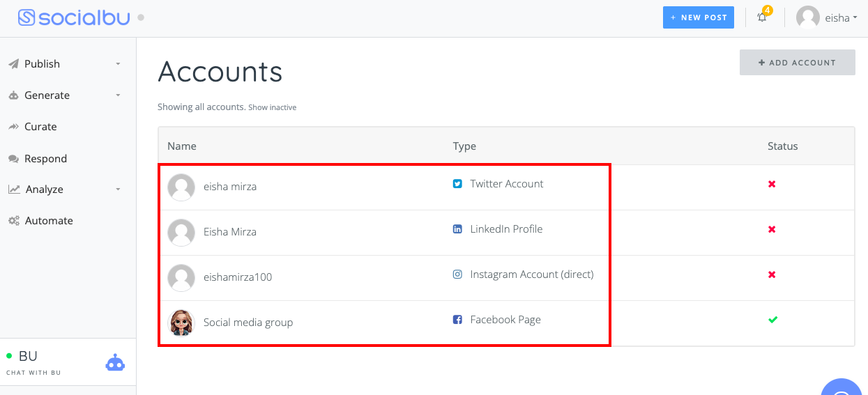Click the Facebook Page type text
This screenshot has width=868, height=395.
505,320
